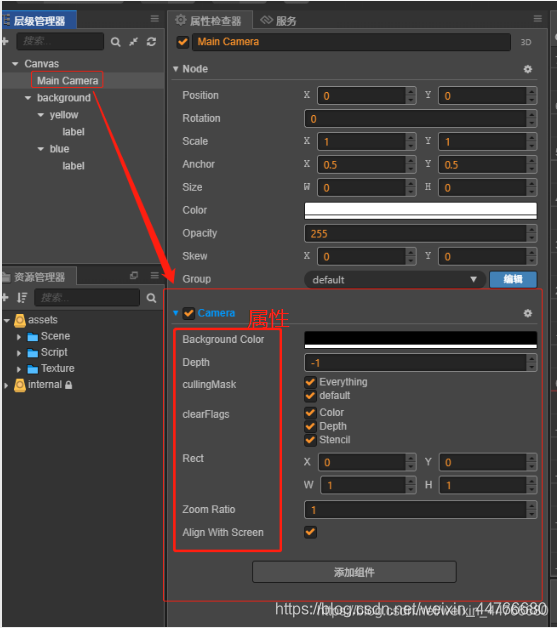Viewport: 557px width, 628px height.
Task: Click the 添加组件 button
Action: (x=354, y=572)
